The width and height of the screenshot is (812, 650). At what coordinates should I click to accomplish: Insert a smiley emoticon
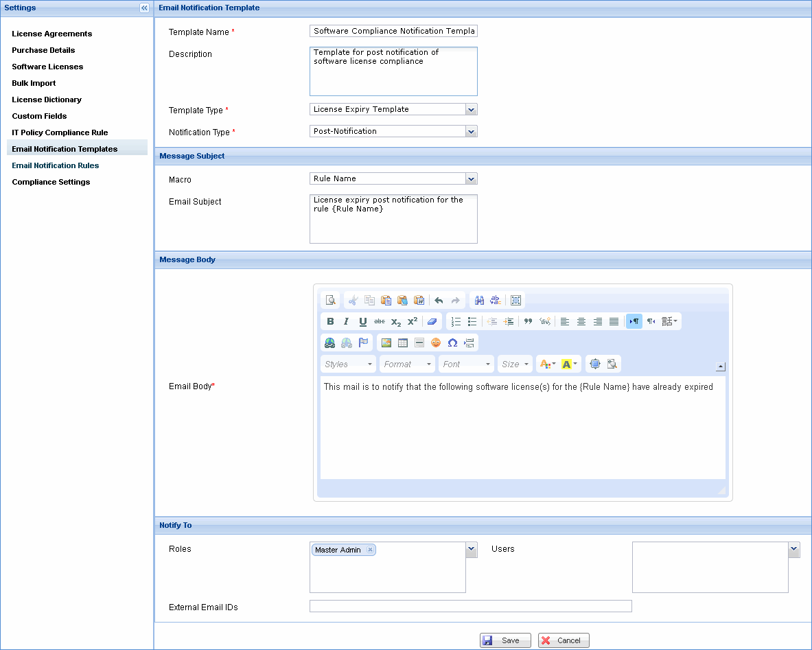pyautogui.click(x=435, y=343)
